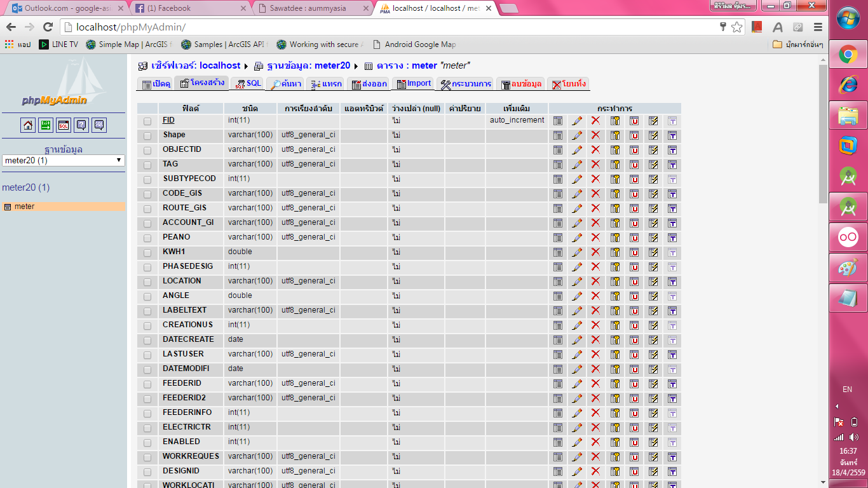Screen dimensions: 868x488
Task: Click the pencil edit icon for FEEDERID
Action: pyautogui.click(x=577, y=384)
